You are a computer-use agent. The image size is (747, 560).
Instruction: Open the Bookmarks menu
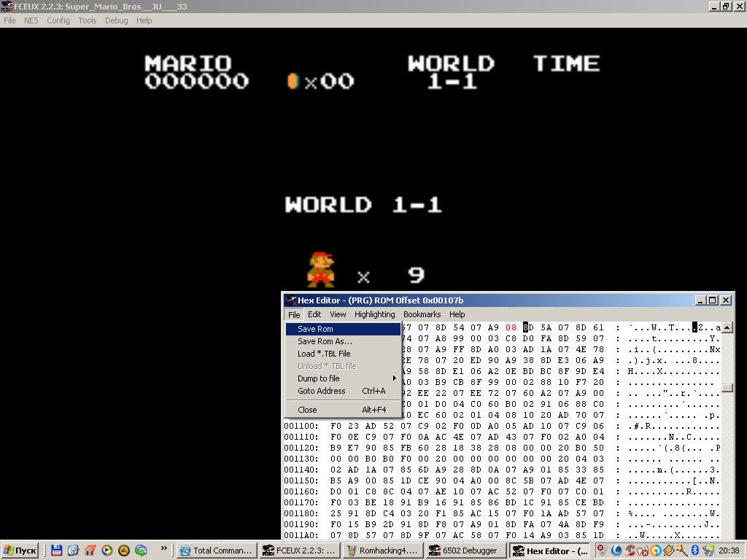coord(422,315)
